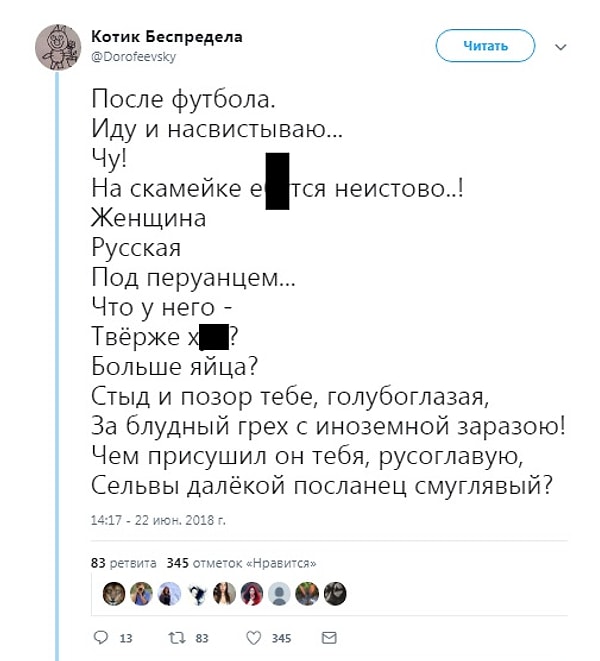Click the black-and-white liker avatar
600x661 pixels.
coord(197,593)
